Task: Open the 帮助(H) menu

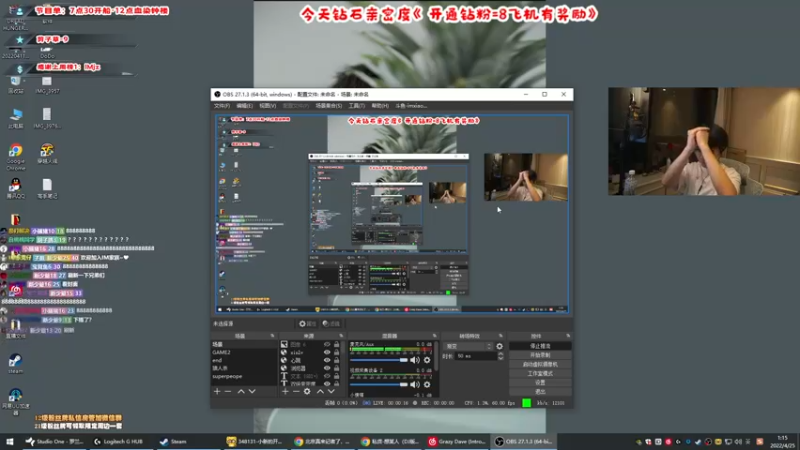Action: (x=380, y=106)
